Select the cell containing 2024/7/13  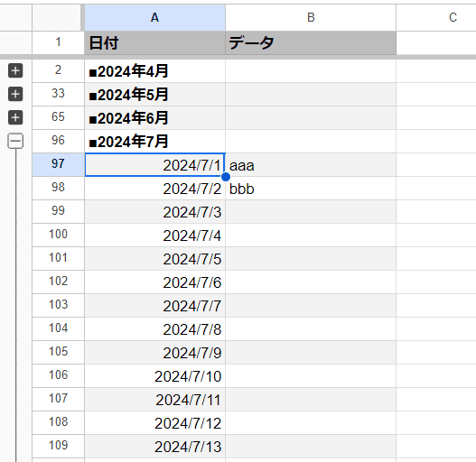[154, 447]
